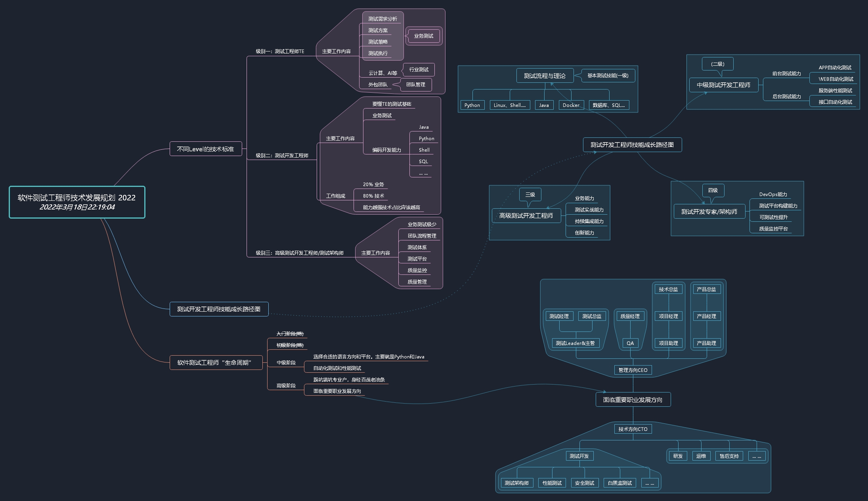Select the root node 软件测试工程师技术发展规划 2022

[x=77, y=202]
